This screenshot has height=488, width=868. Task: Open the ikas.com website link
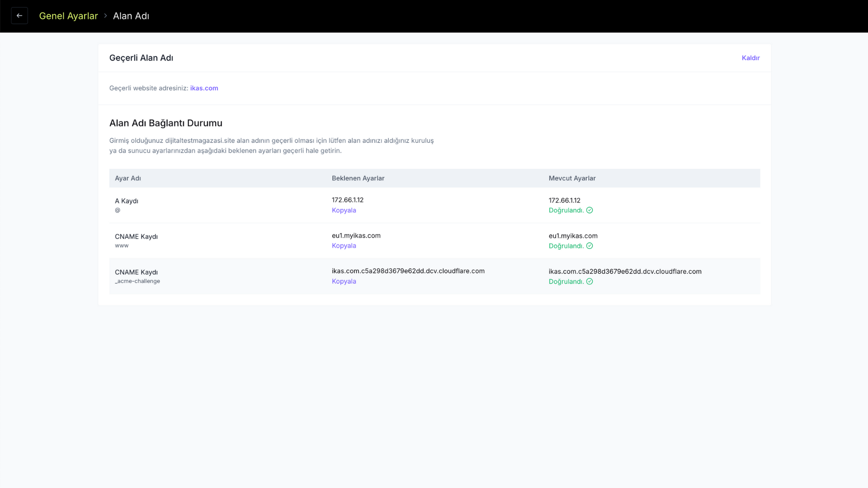click(204, 88)
